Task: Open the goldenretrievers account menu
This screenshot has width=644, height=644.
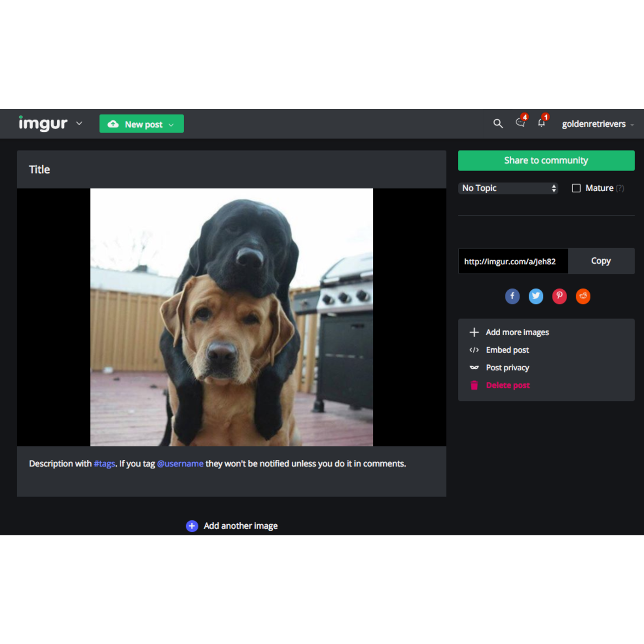Action: [x=595, y=124]
